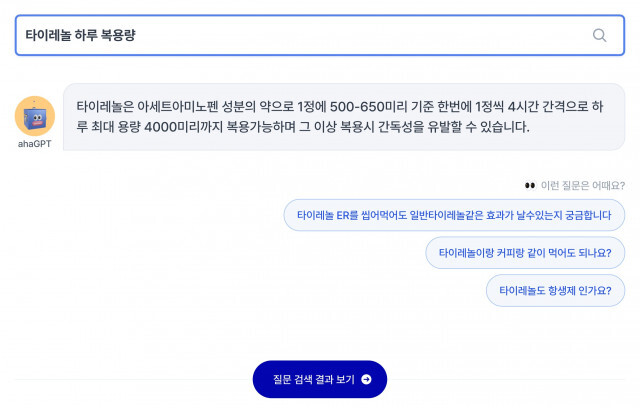Pick the 타이레놀도 항생제 인가요? suggestion chip
This screenshot has height=408, width=640.
pyautogui.click(x=555, y=290)
